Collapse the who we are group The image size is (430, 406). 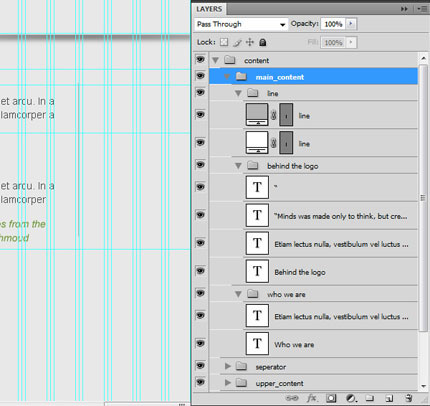(238, 294)
